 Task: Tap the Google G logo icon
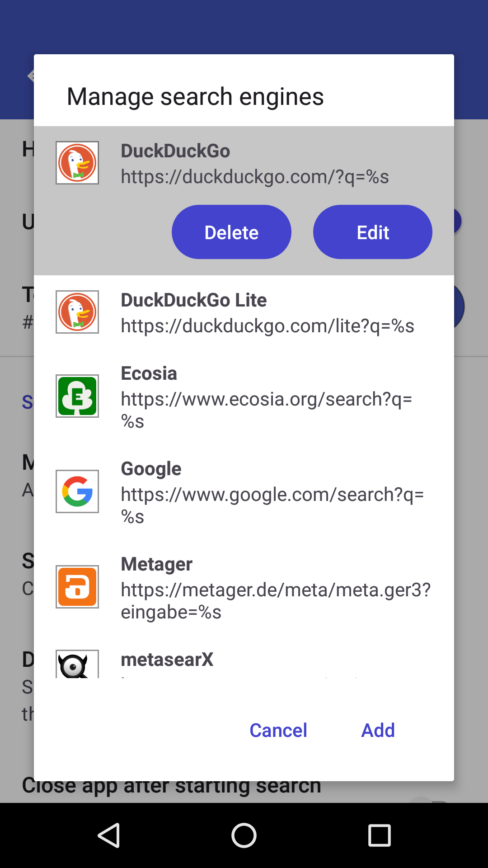[x=77, y=491]
